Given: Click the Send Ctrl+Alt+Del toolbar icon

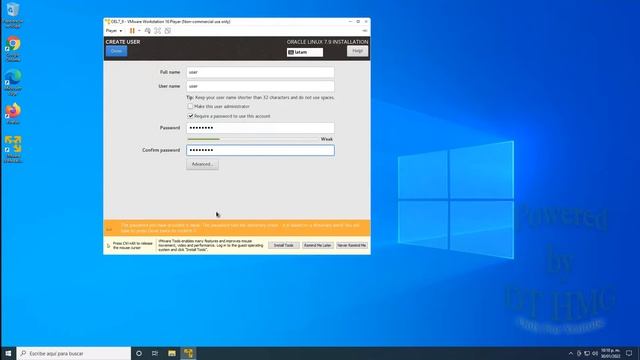Looking at the screenshot, I should 148,31.
